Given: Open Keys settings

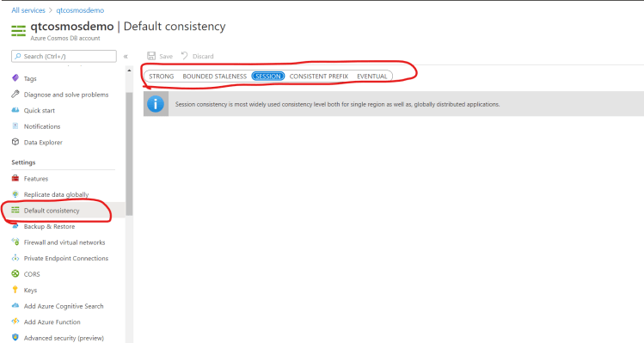Looking at the screenshot, I should click(30, 290).
